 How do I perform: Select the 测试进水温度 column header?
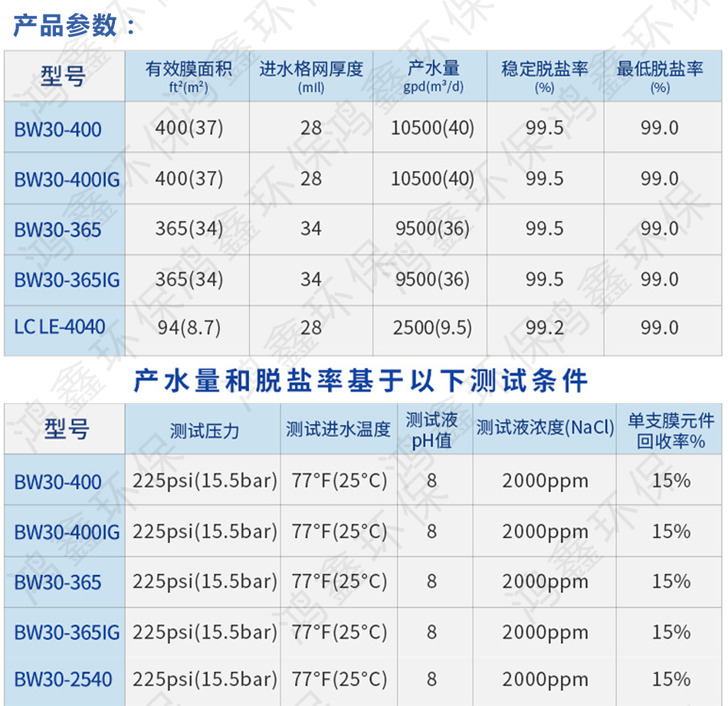tap(338, 429)
